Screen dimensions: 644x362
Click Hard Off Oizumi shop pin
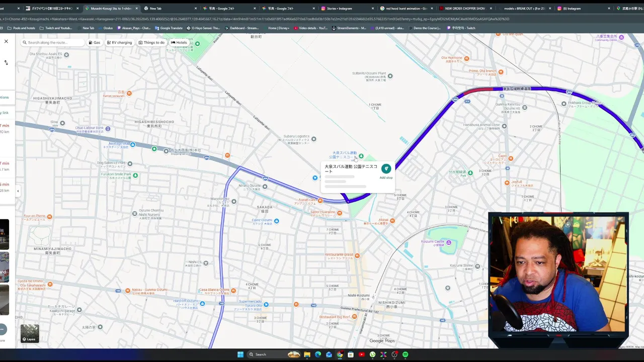(202, 304)
